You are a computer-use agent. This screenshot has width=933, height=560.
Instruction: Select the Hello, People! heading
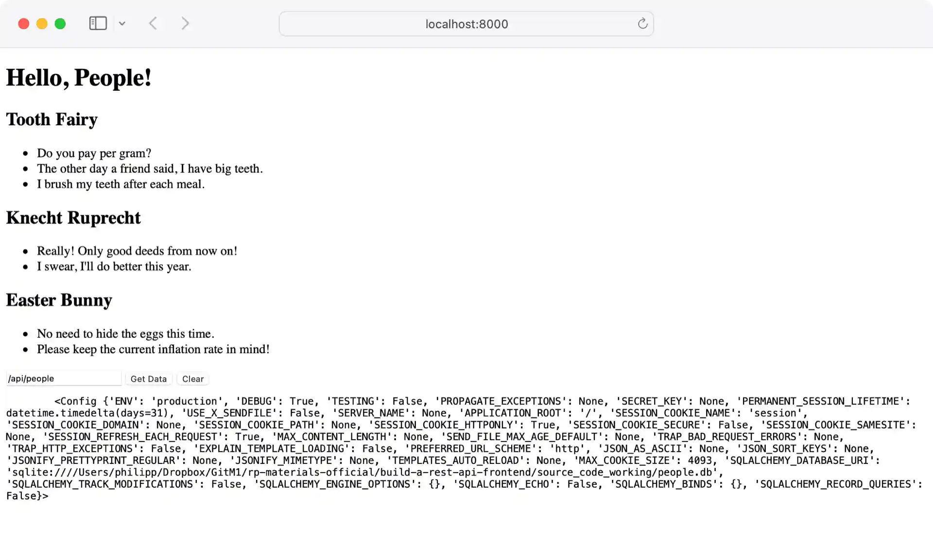pos(78,77)
